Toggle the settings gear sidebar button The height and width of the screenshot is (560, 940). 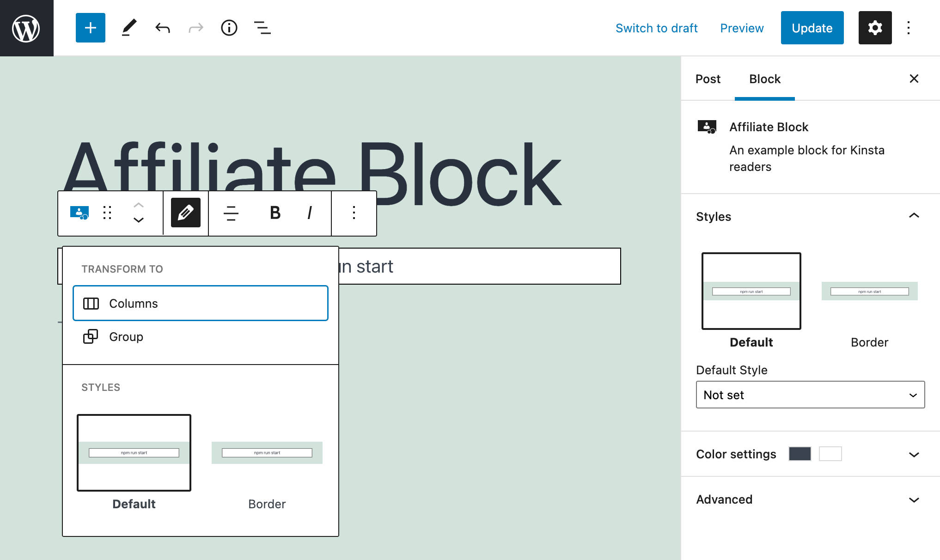(x=875, y=28)
